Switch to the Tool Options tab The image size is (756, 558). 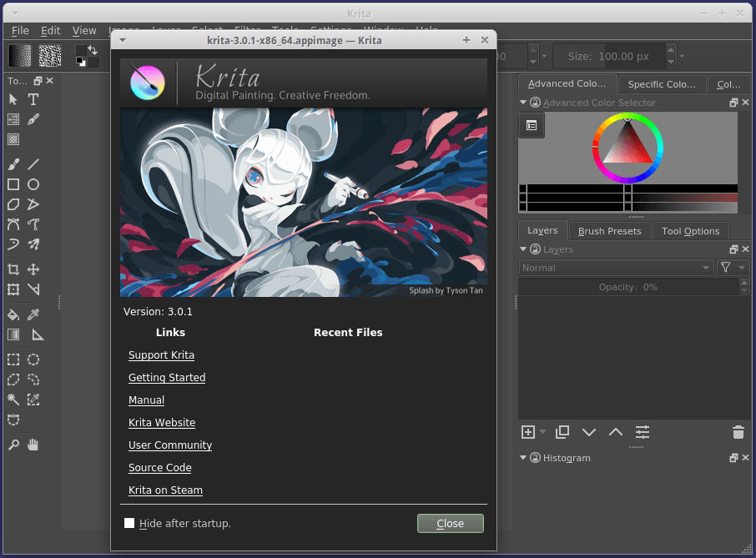point(690,231)
